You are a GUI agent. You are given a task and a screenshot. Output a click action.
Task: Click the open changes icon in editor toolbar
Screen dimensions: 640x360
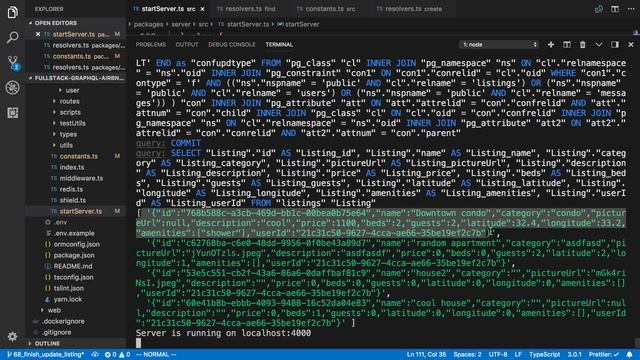click(599, 9)
